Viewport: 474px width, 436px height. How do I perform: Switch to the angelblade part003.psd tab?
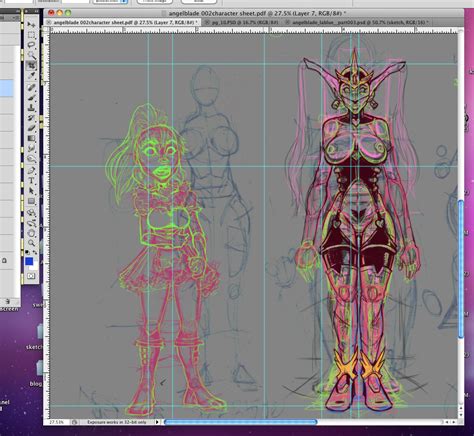click(360, 22)
